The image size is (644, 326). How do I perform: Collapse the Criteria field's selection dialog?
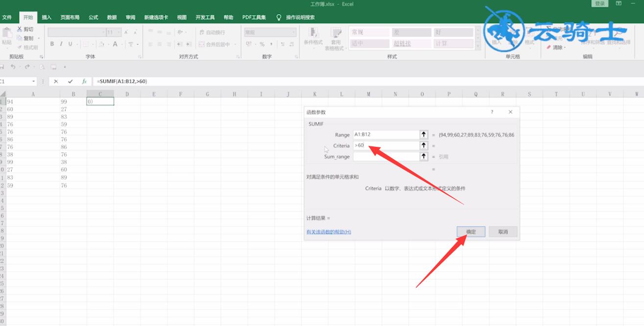tap(424, 145)
